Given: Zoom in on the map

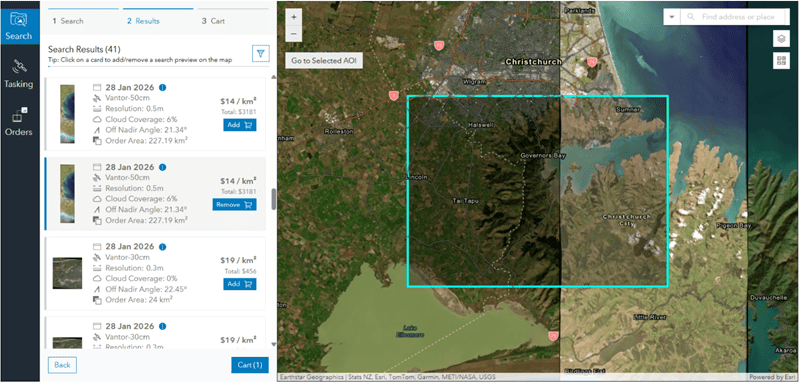Looking at the screenshot, I should pyautogui.click(x=293, y=17).
